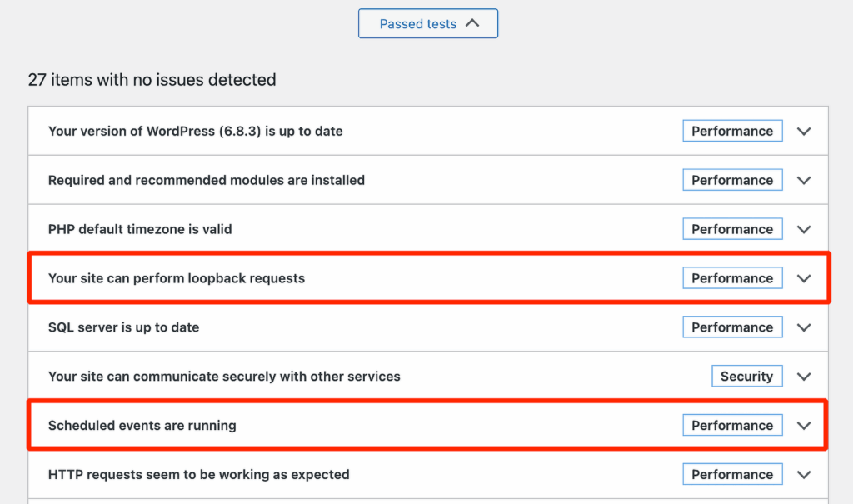The width and height of the screenshot is (853, 504).
Task: Select 'Required and recommended modules are installed' text
Action: click(206, 181)
